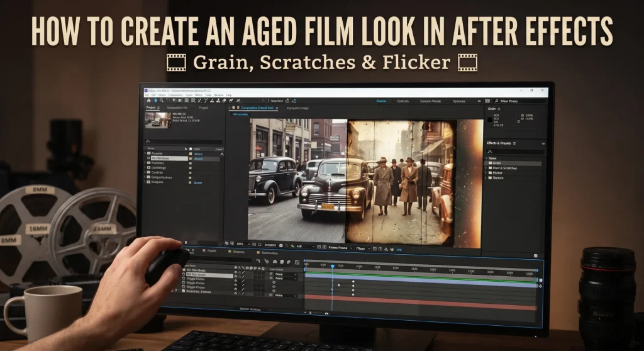Click the graph editor timeline icon
Viewport: 644px width, 351px height.
coord(297,263)
